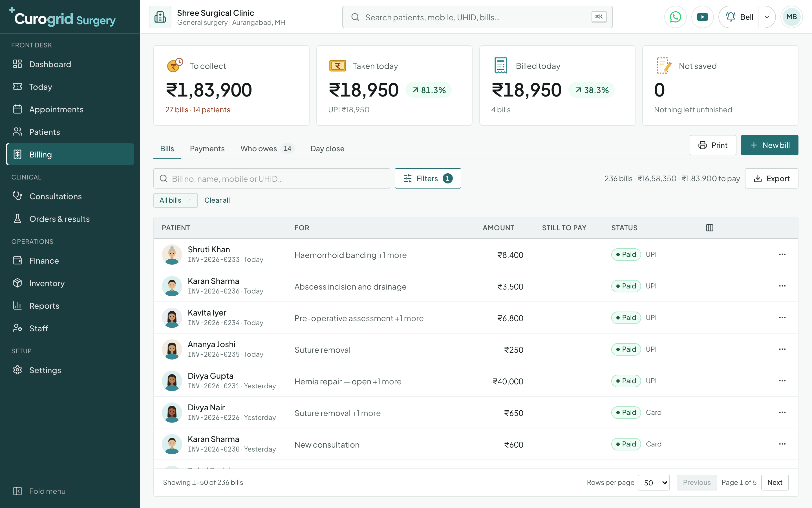Open row actions for Divya Gupta
This screenshot has height=508, width=812.
(x=782, y=381)
